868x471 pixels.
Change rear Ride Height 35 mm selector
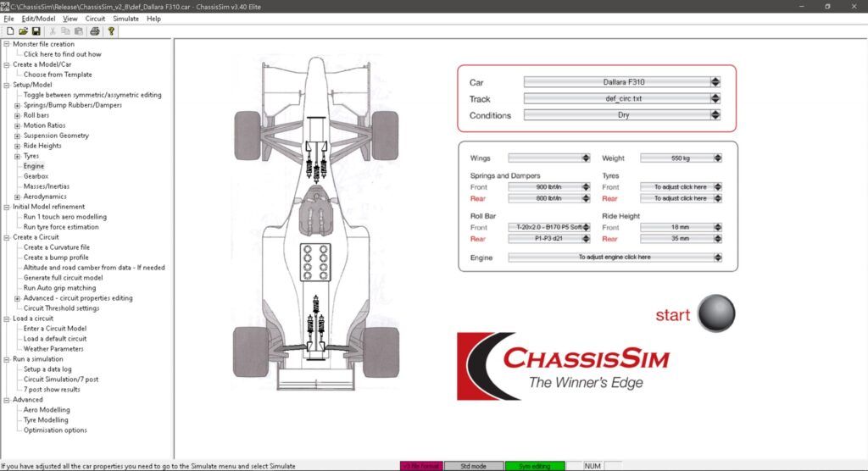point(682,239)
